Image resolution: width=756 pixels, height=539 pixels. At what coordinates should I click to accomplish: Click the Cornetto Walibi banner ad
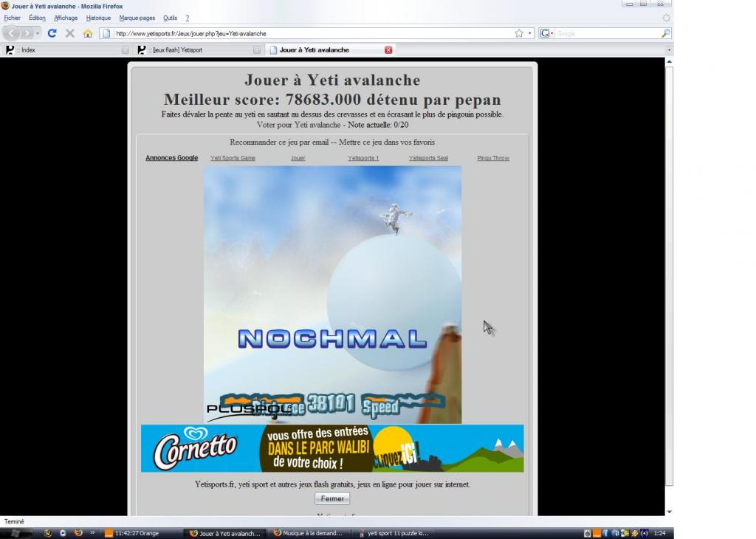tap(332, 448)
